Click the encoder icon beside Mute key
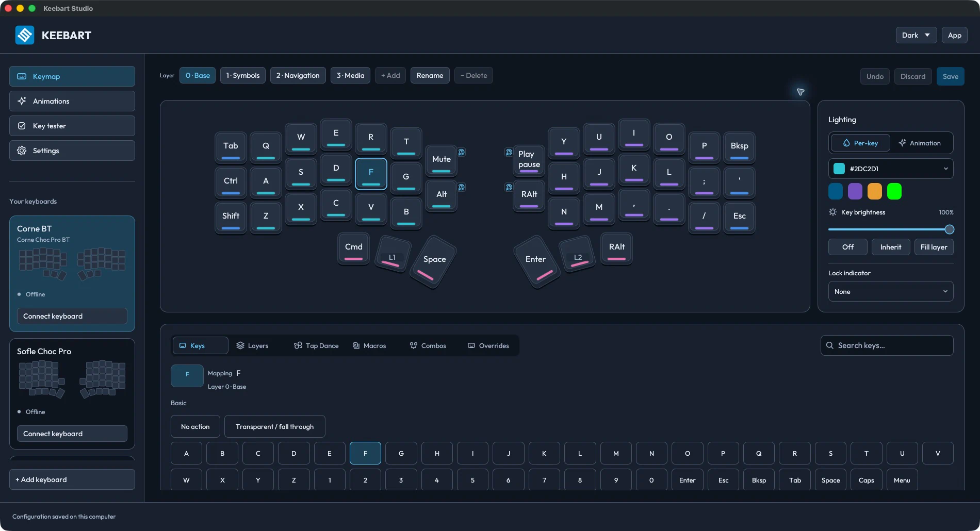The height and width of the screenshot is (531, 980). pos(462,152)
